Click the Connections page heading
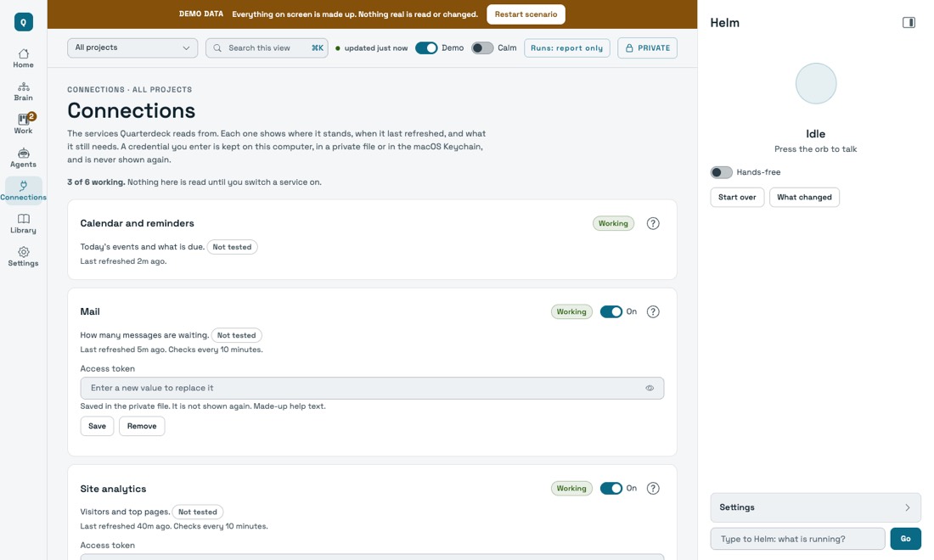Screen dimensions: 934x560 coord(131,110)
